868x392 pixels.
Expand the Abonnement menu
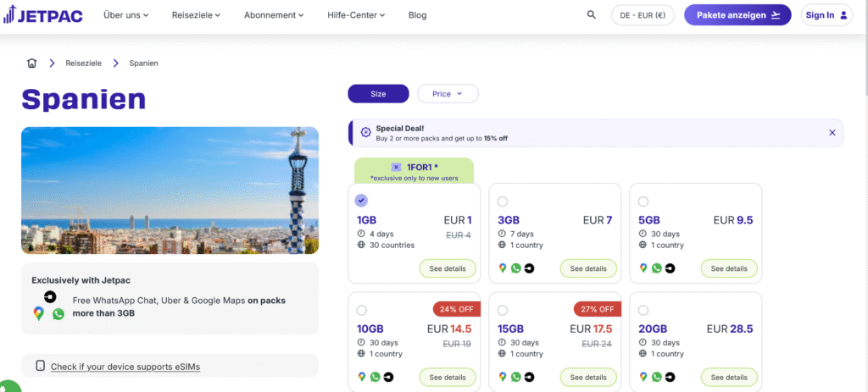274,15
